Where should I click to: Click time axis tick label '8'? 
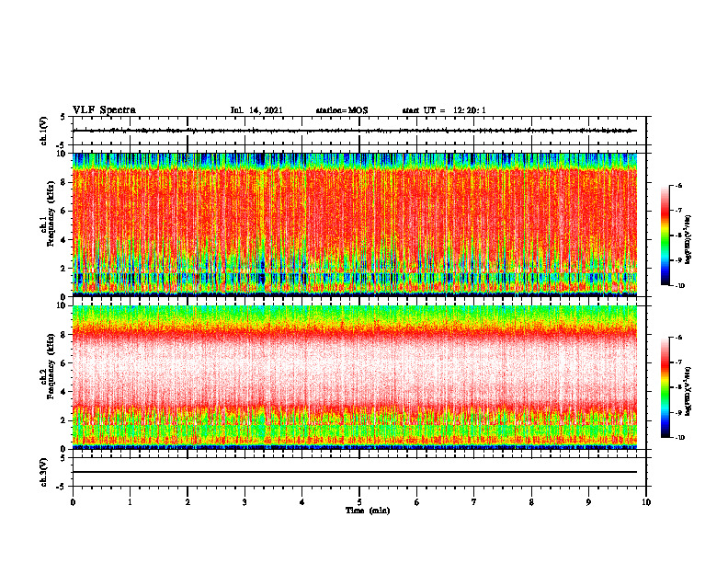tap(531, 502)
